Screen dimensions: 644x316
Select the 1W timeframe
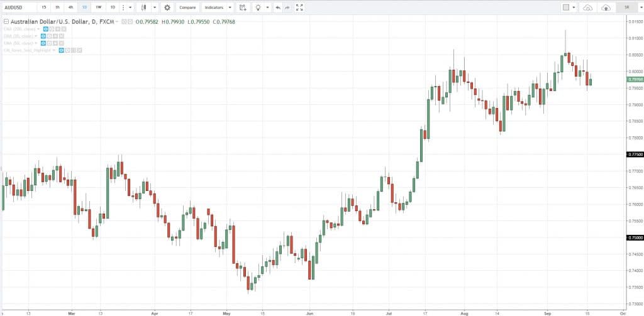coord(98,8)
